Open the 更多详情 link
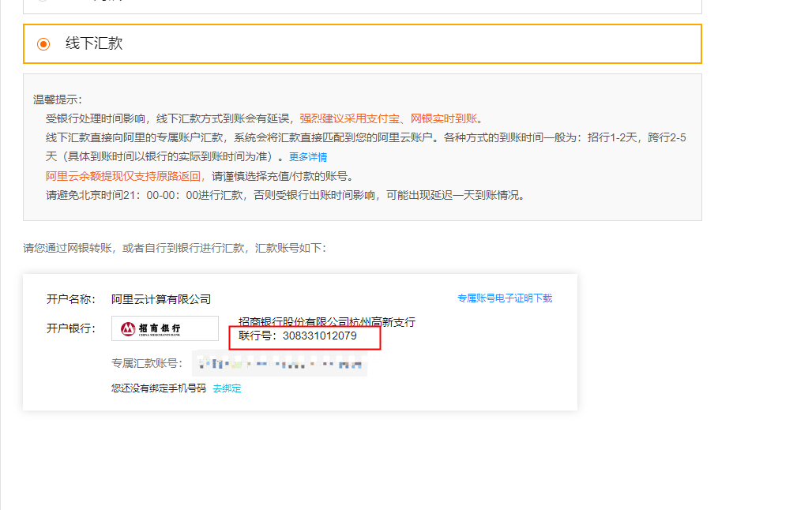 coord(308,157)
